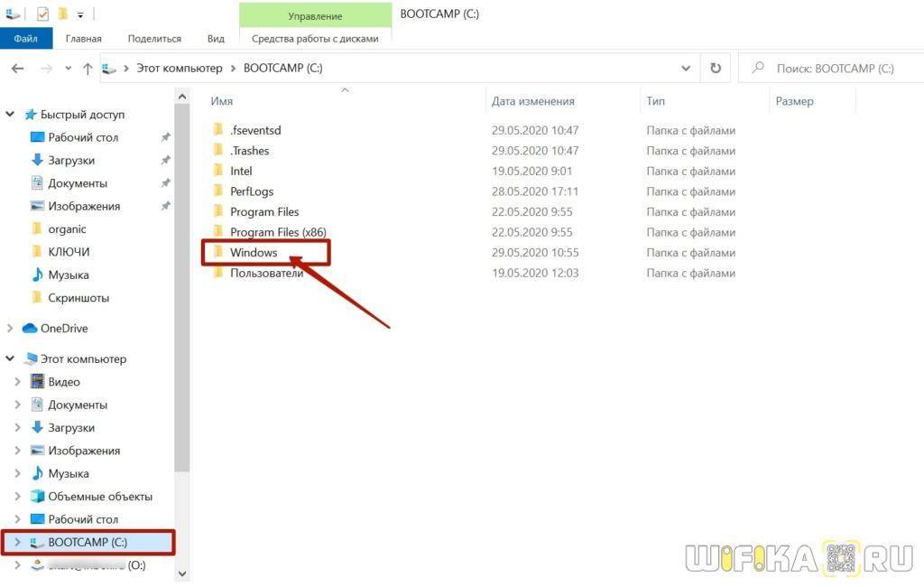The width and height of the screenshot is (924, 587).
Task: Click the Program Files folder icon
Action: coord(217,212)
